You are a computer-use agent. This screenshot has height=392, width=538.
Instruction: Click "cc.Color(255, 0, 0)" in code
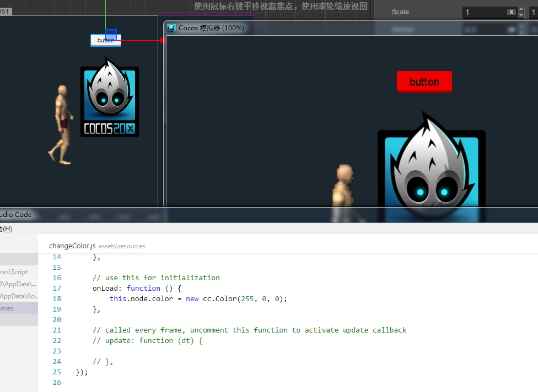243,299
